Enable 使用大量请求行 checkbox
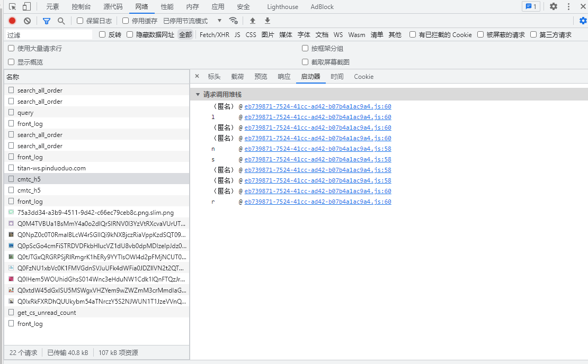The width and height of the screenshot is (588, 364). point(11,48)
